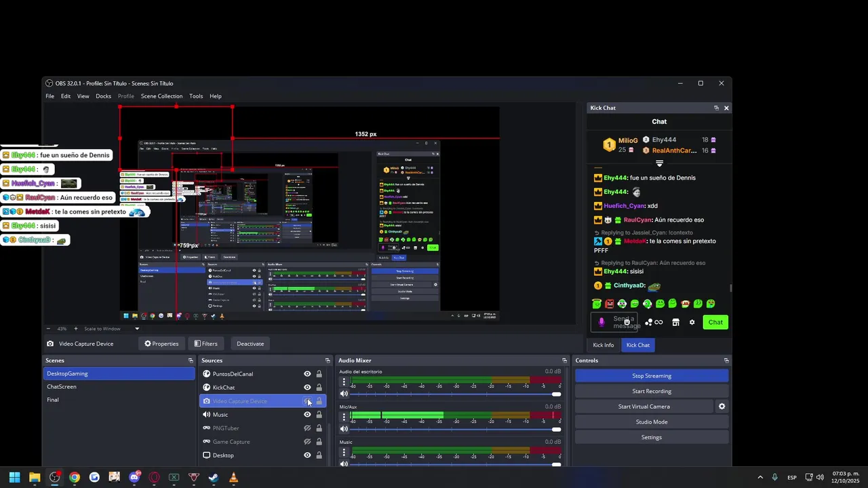Open the Scene Collection menu
Image resolution: width=868 pixels, height=488 pixels.
point(161,96)
